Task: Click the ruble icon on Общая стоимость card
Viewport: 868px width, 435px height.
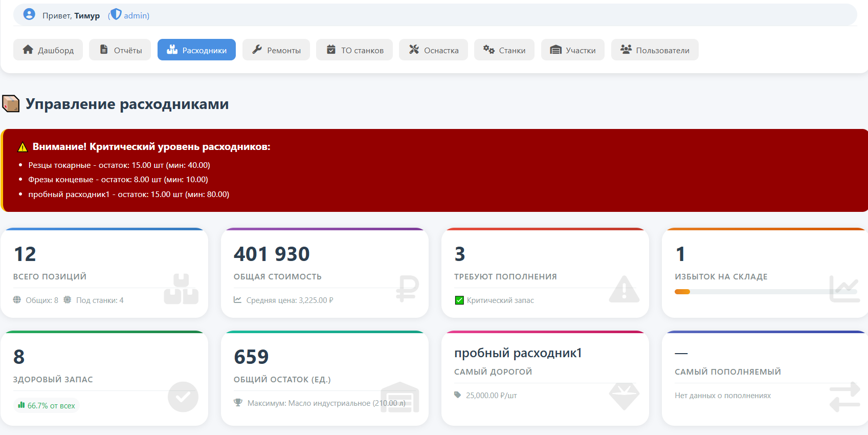Action: coord(408,289)
